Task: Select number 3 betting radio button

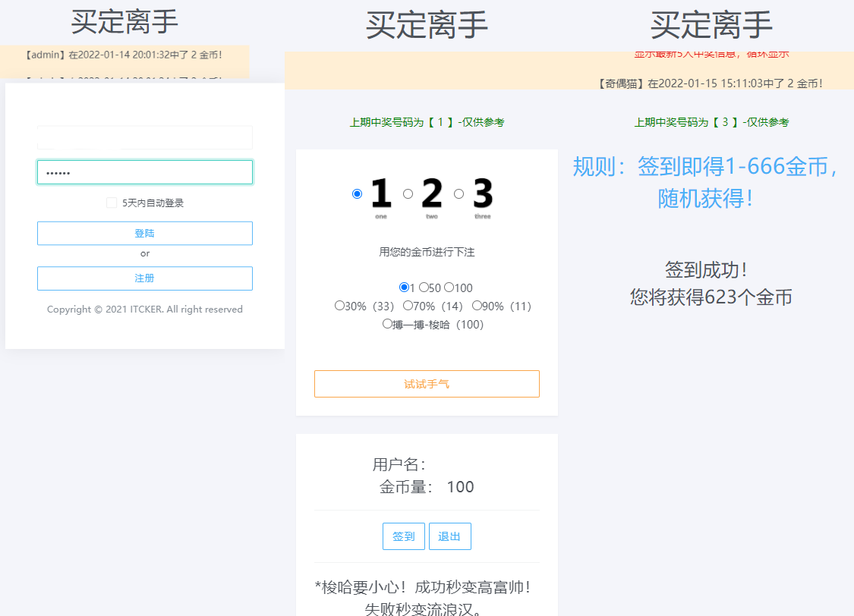Action: 459,193
